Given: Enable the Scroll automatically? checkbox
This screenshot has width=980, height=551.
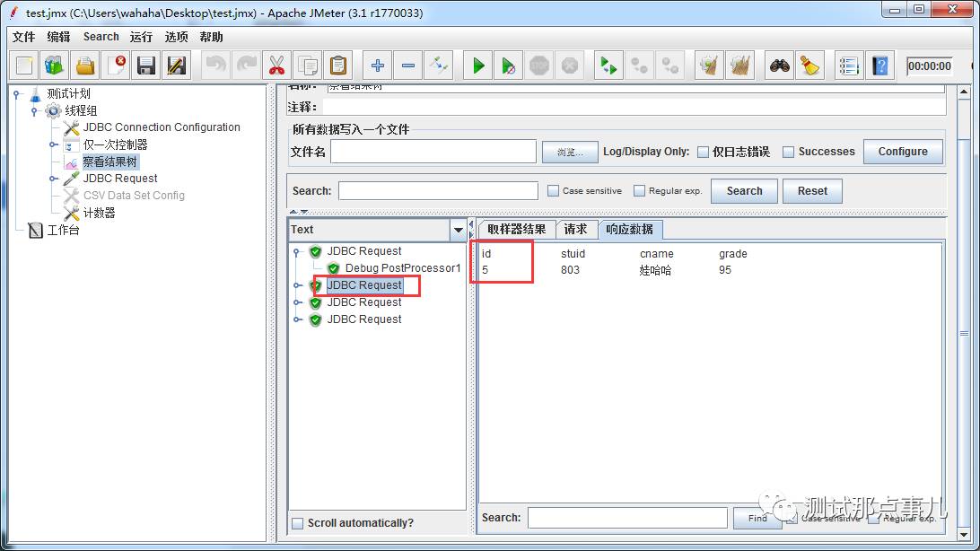Looking at the screenshot, I should [298, 523].
